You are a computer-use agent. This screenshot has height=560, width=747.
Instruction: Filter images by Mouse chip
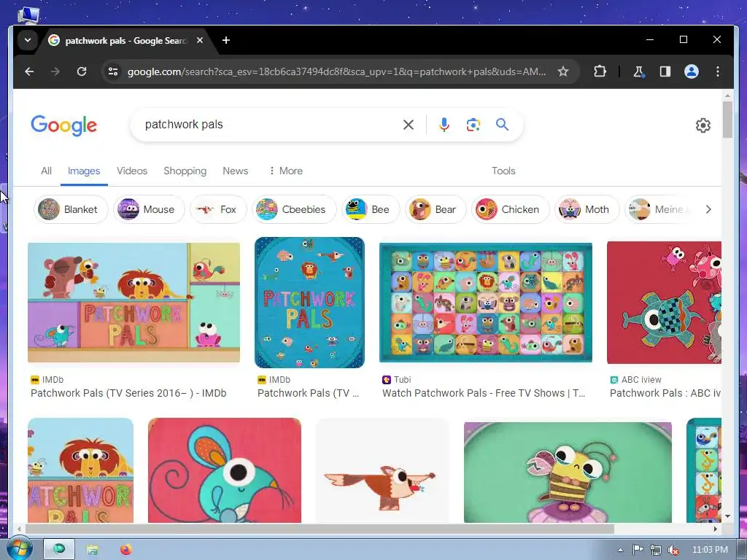tap(149, 209)
